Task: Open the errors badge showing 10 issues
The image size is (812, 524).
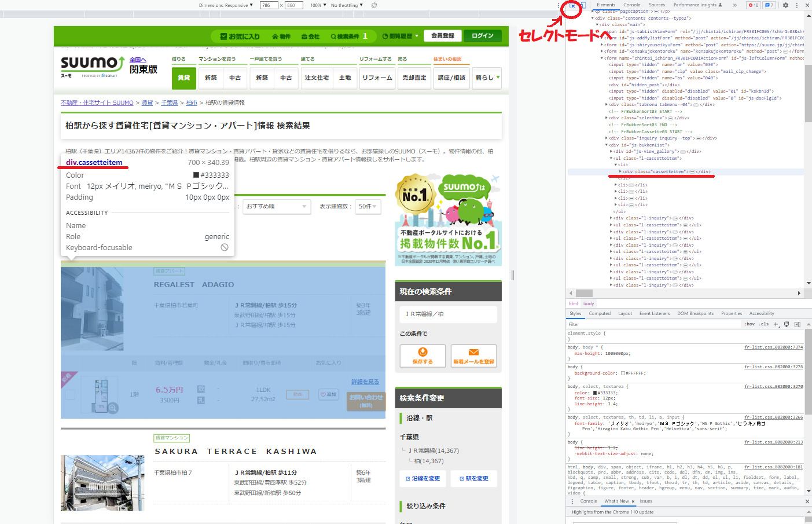Action: (x=755, y=5)
